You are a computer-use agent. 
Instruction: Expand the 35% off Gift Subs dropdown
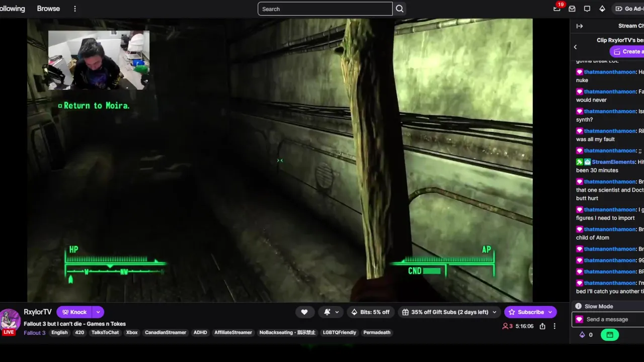494,312
